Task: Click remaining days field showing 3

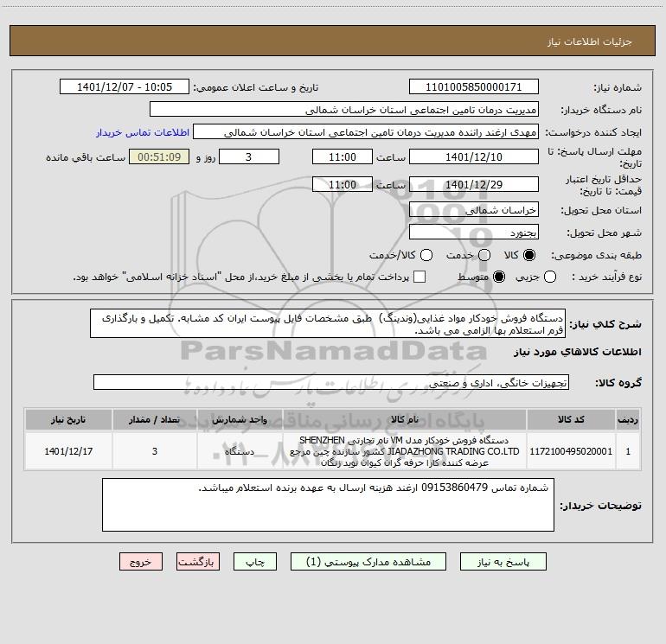Action: (x=249, y=156)
